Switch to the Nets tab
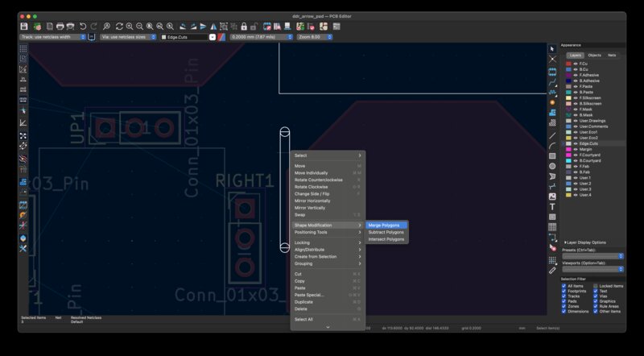This screenshot has width=644, height=356. pyautogui.click(x=612, y=55)
